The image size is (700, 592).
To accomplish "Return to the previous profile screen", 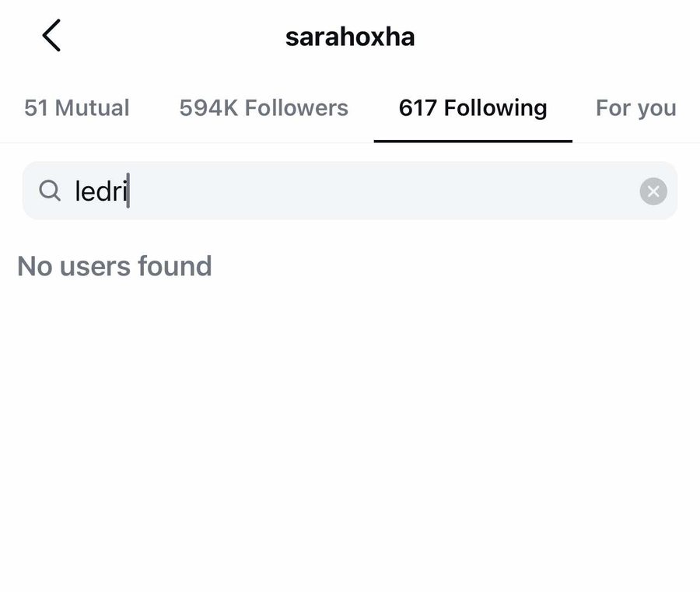I will (x=51, y=37).
